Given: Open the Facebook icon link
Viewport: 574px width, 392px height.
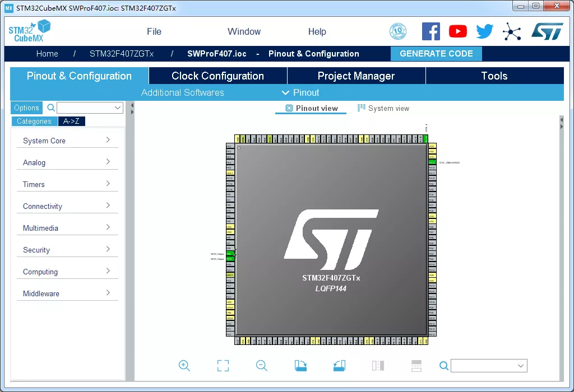Looking at the screenshot, I should click(x=431, y=31).
